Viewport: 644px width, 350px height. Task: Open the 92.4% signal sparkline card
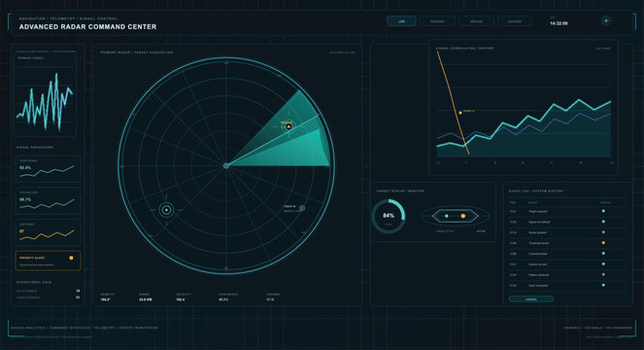pos(48,168)
